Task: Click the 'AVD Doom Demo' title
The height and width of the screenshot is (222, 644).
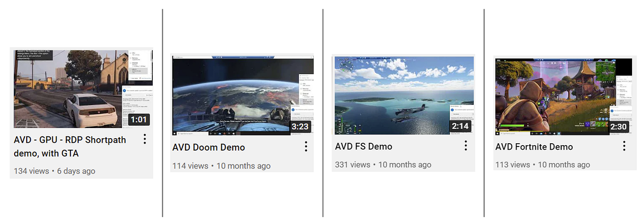Action: click(209, 147)
